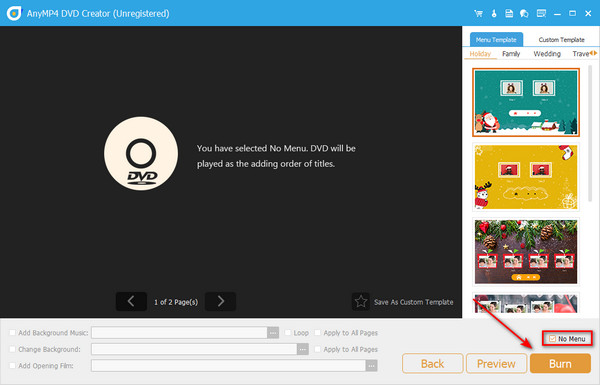Click the AnyMP4 app logo

point(14,13)
